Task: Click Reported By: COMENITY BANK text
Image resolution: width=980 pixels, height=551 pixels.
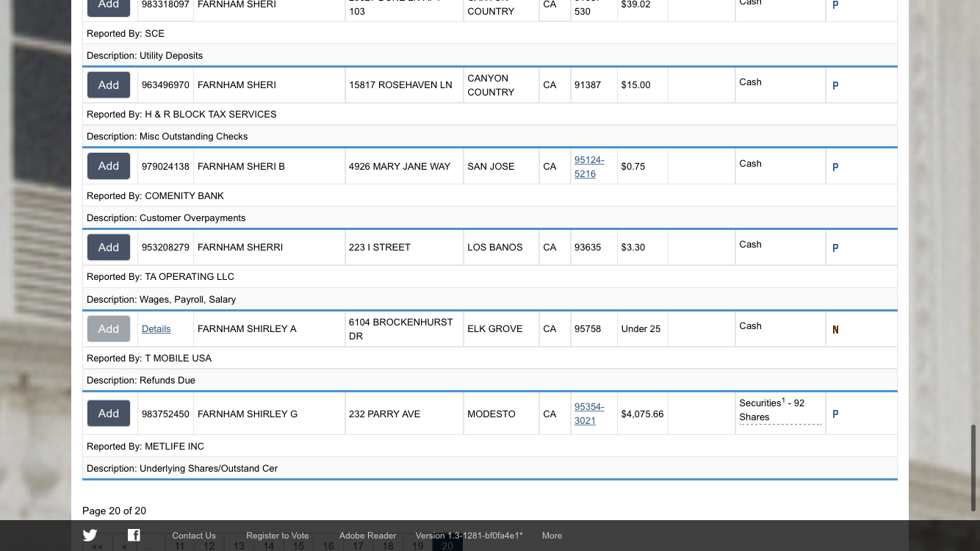Action: click(155, 196)
